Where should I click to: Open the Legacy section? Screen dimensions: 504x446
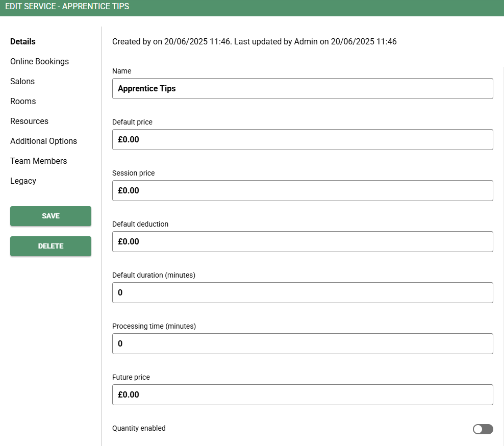point(23,181)
